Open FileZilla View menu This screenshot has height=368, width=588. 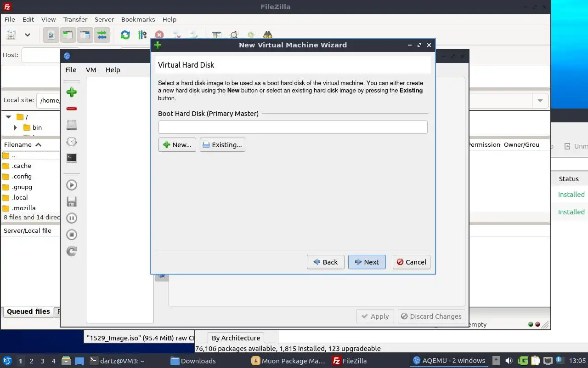coord(48,19)
